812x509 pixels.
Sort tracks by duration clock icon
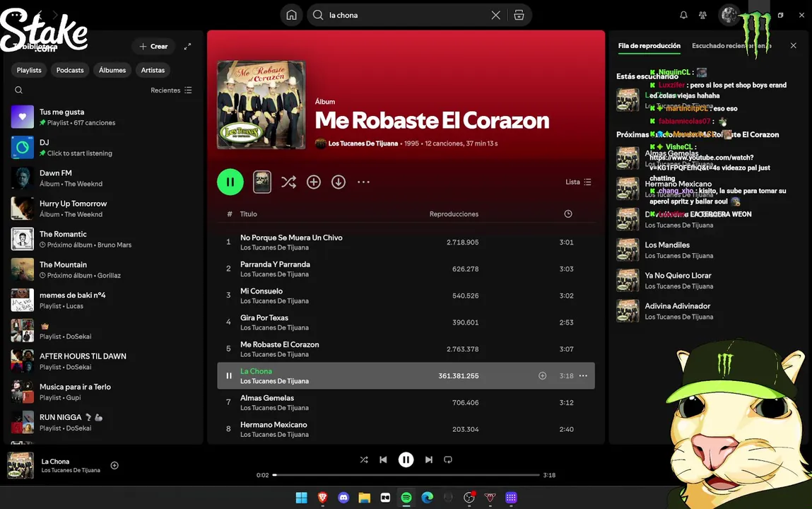[568, 214]
